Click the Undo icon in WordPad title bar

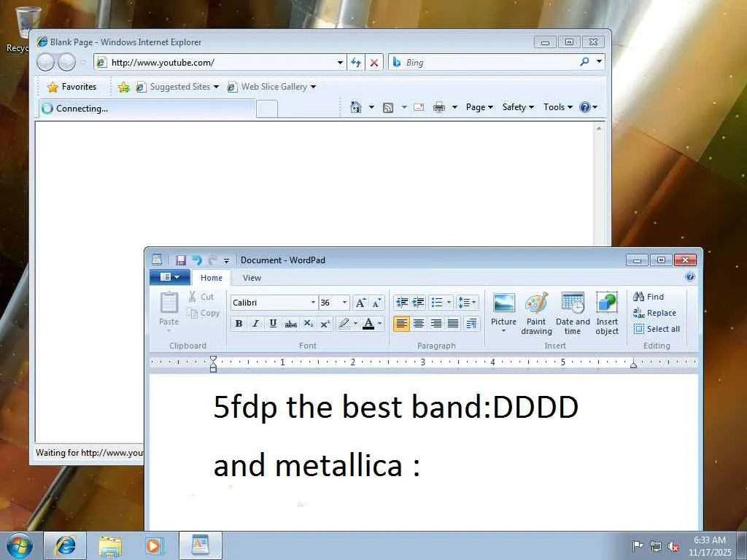197,260
